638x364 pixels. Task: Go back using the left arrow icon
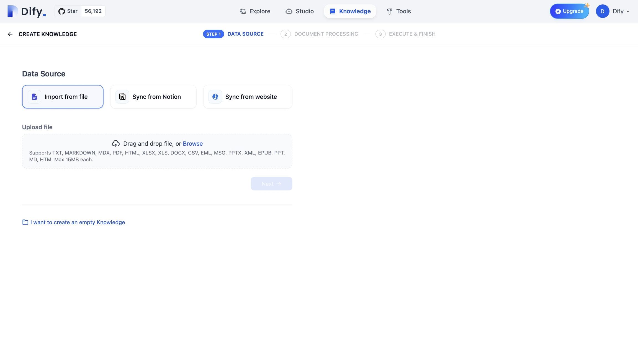tap(10, 34)
